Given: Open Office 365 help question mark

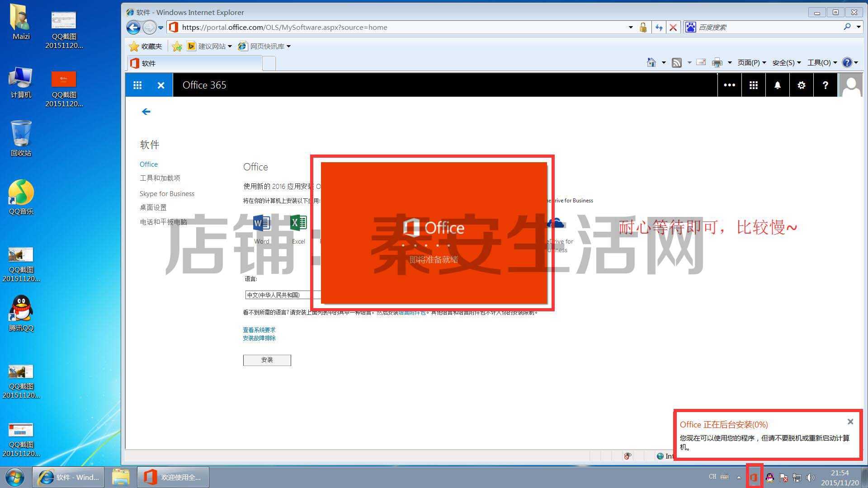Looking at the screenshot, I should (x=826, y=85).
